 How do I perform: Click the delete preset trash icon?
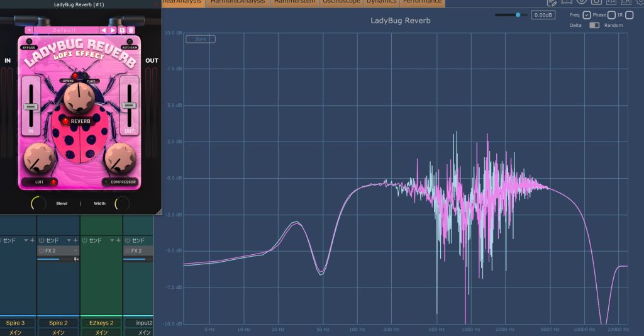(x=131, y=30)
